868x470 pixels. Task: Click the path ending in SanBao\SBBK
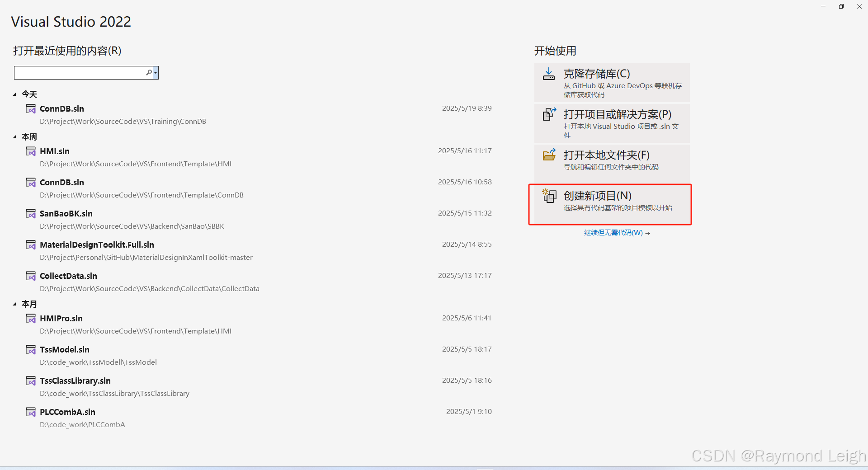(x=132, y=226)
